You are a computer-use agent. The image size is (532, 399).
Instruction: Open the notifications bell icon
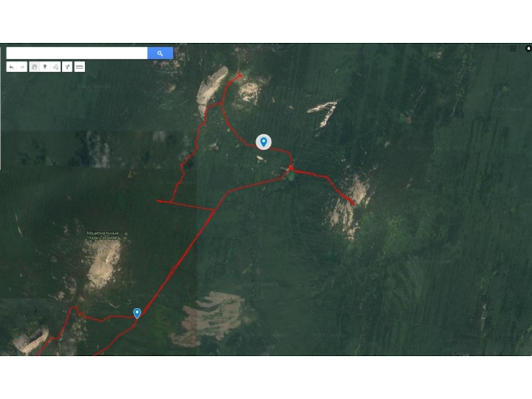[528, 49]
